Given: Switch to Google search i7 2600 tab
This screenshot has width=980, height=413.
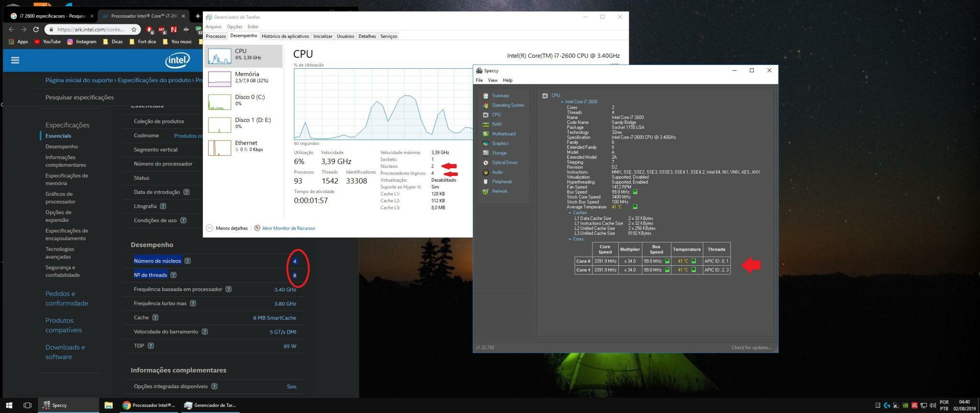Looking at the screenshot, I should [x=52, y=16].
